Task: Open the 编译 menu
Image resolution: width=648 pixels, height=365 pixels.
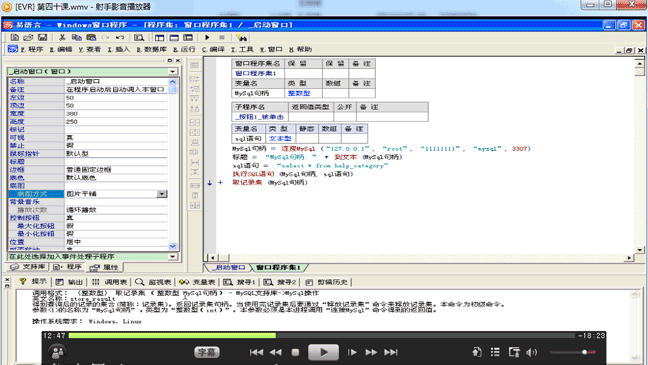Action: coord(213,49)
